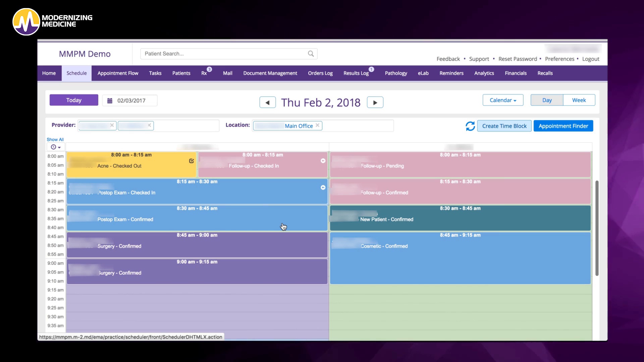Click the vertical schedule scrollbar
Image resolution: width=644 pixels, height=362 pixels.
pyautogui.click(x=597, y=228)
